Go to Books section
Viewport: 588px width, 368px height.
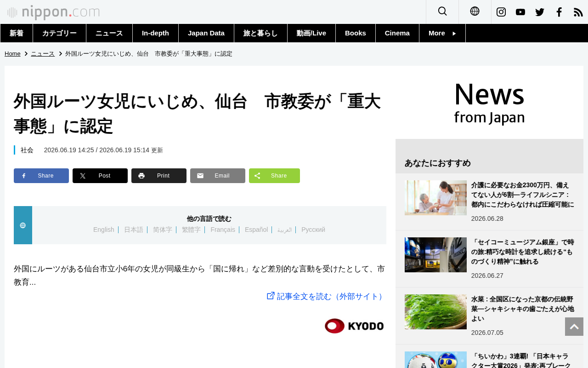pos(356,33)
